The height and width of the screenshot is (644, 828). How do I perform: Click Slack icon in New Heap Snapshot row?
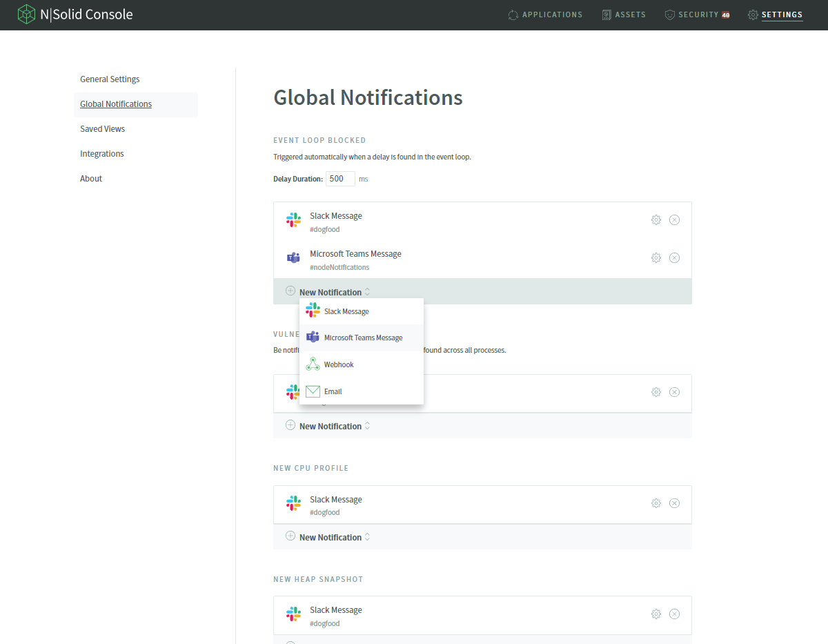point(293,614)
